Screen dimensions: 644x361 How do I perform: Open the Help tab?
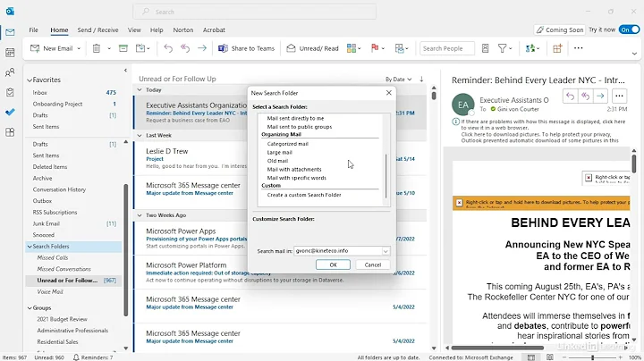pyautogui.click(x=157, y=30)
